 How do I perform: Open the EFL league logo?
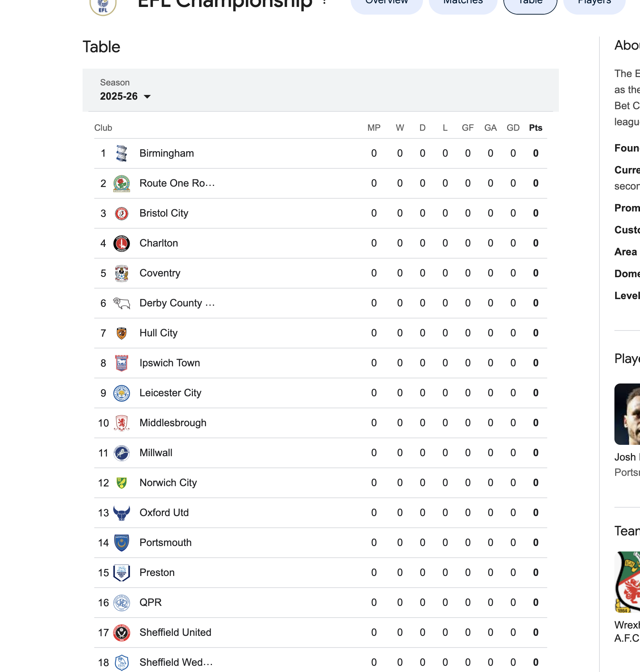pyautogui.click(x=103, y=5)
